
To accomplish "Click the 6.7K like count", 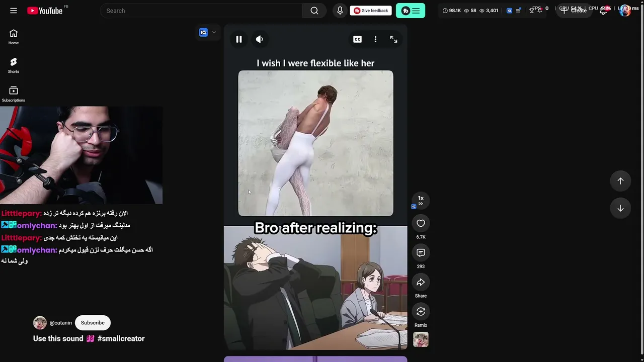I will (x=421, y=237).
